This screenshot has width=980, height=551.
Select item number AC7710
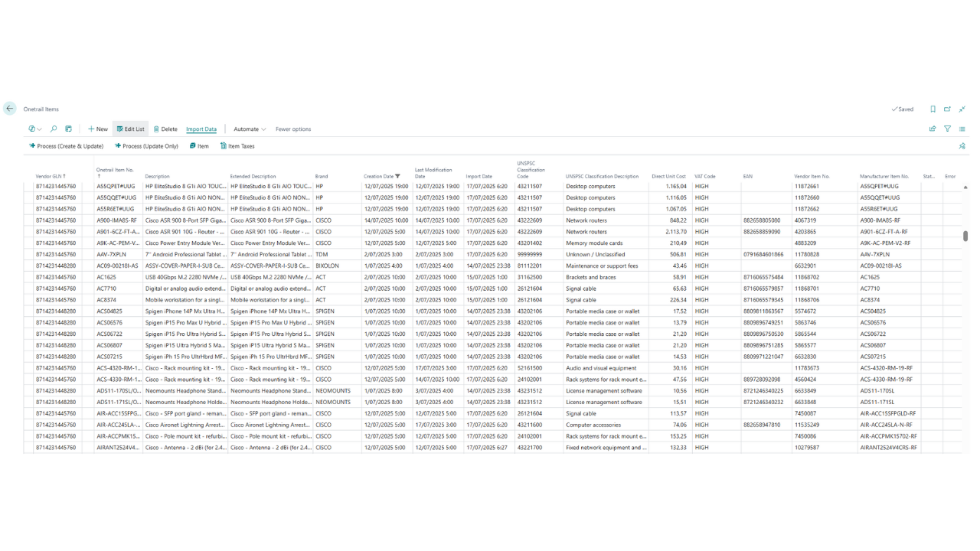(106, 289)
